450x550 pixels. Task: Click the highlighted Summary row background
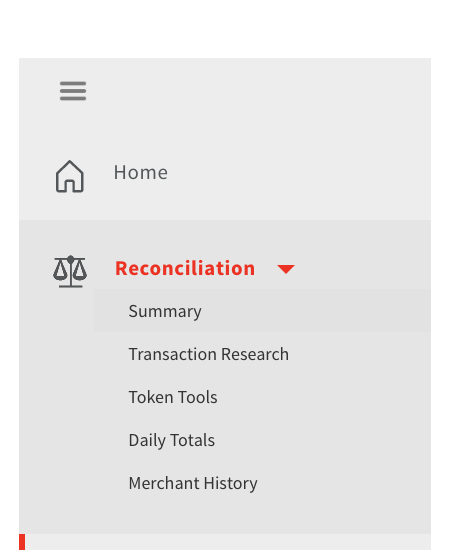click(x=262, y=311)
